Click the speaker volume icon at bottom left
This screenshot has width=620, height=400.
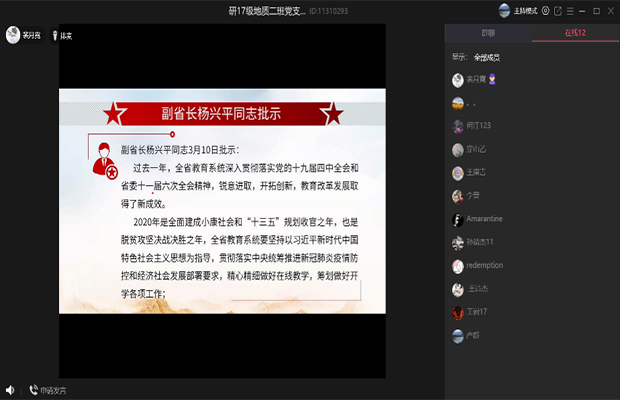[10, 390]
